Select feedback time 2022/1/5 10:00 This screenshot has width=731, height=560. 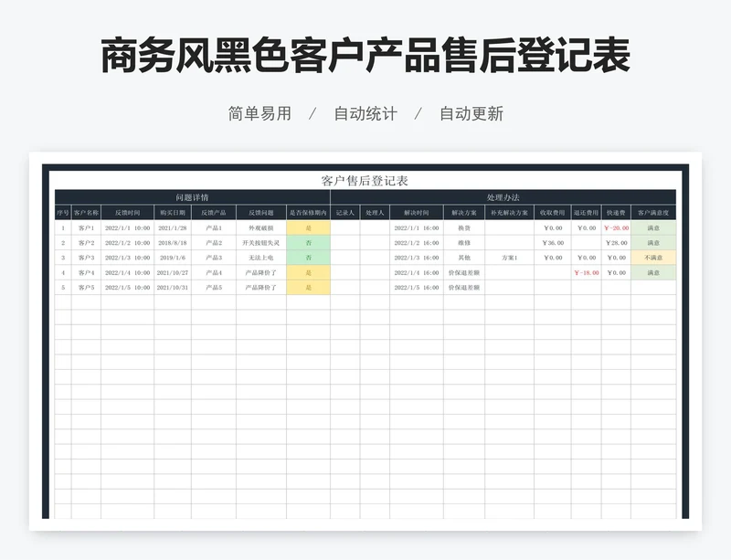pyautogui.click(x=127, y=288)
